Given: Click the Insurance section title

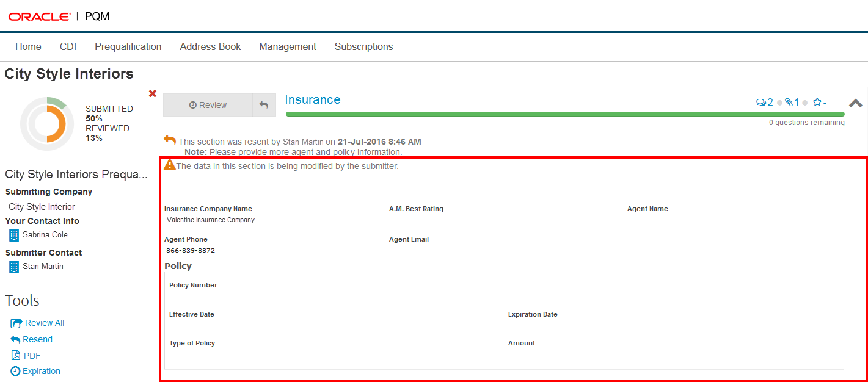Looking at the screenshot, I should click(x=313, y=99).
